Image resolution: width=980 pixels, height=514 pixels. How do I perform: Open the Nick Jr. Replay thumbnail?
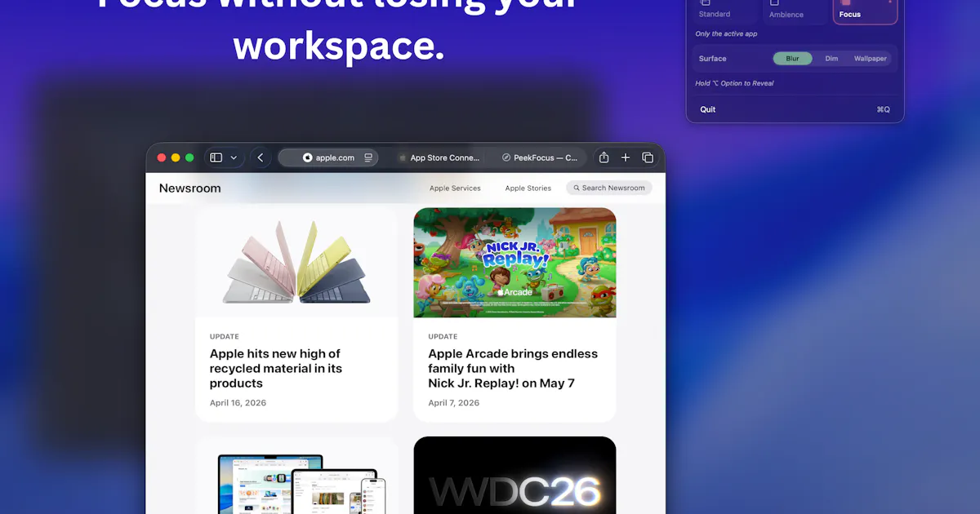click(514, 262)
